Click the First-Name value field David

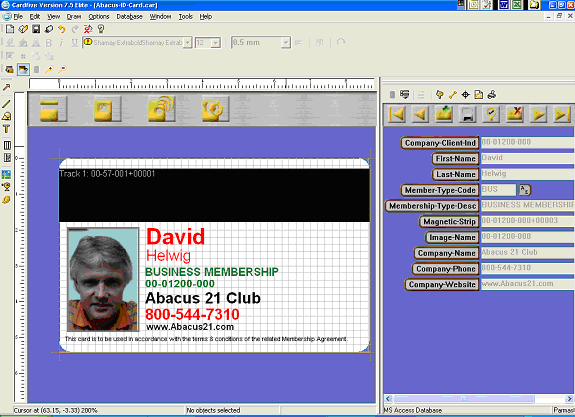tap(527, 158)
